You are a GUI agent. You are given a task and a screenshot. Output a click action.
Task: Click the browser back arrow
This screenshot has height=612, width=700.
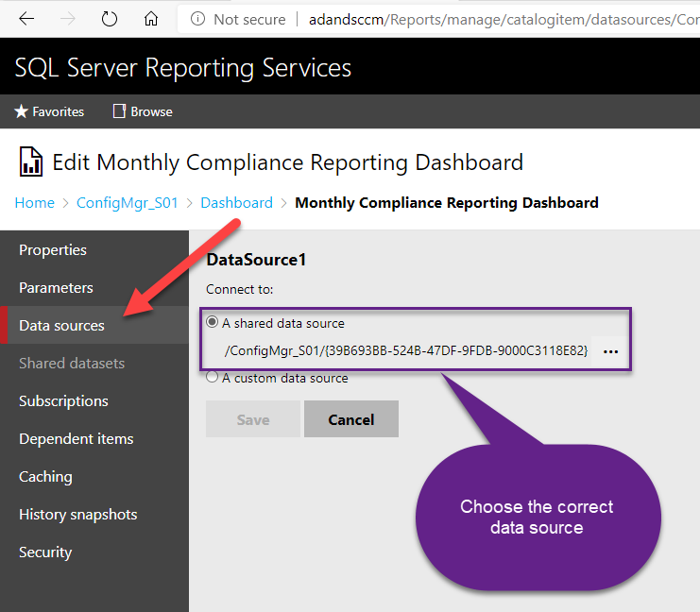pyautogui.click(x=26, y=19)
